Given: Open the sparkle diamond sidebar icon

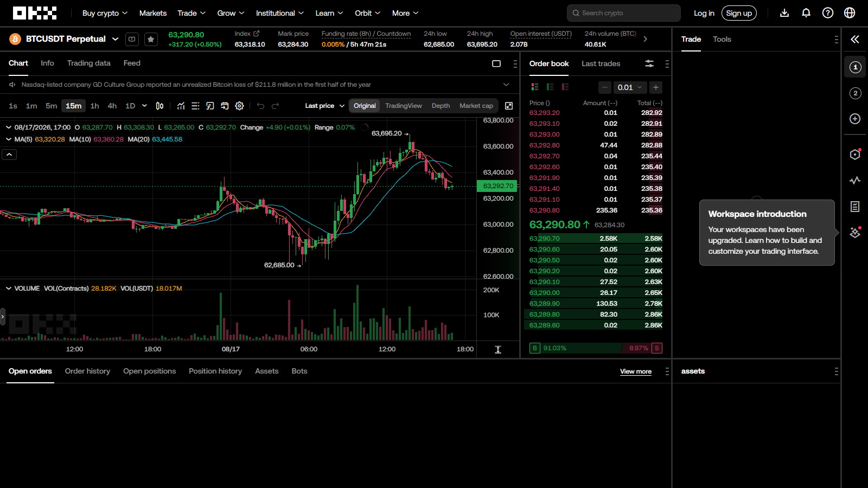Looking at the screenshot, I should 855,233.
